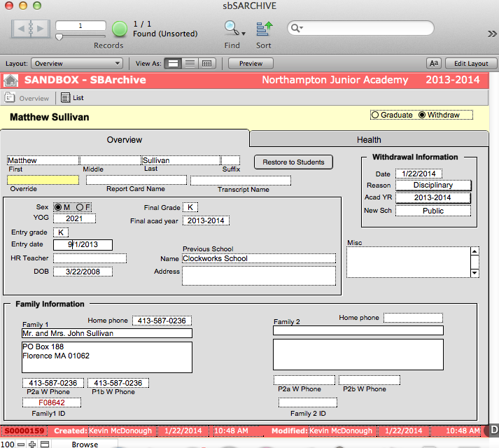499x448 pixels.
Task: Switch to View as Table icon
Action: (206, 63)
